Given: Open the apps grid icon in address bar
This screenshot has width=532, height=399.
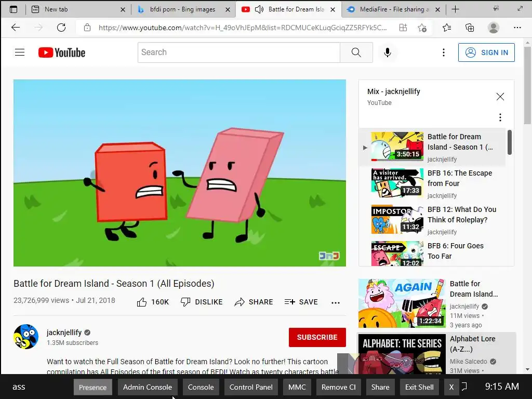Looking at the screenshot, I should tap(403, 28).
